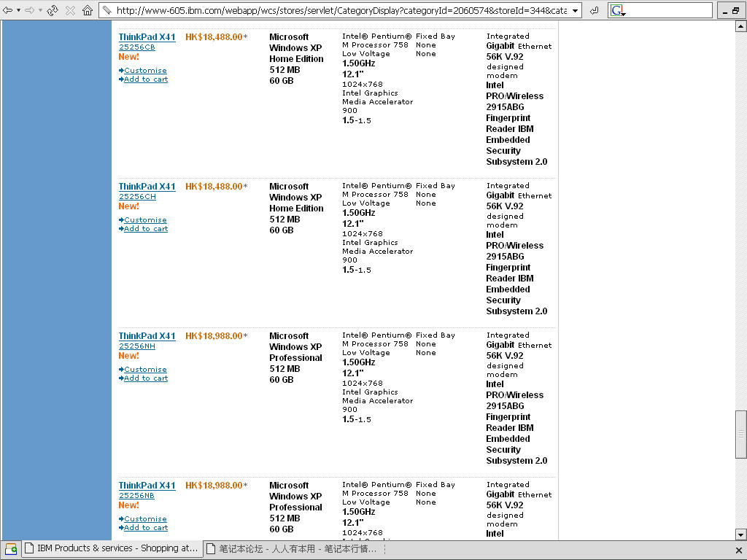This screenshot has width=747, height=560.
Task: Click the HK$18,488.00 price for 25256CB
Action: coord(214,37)
